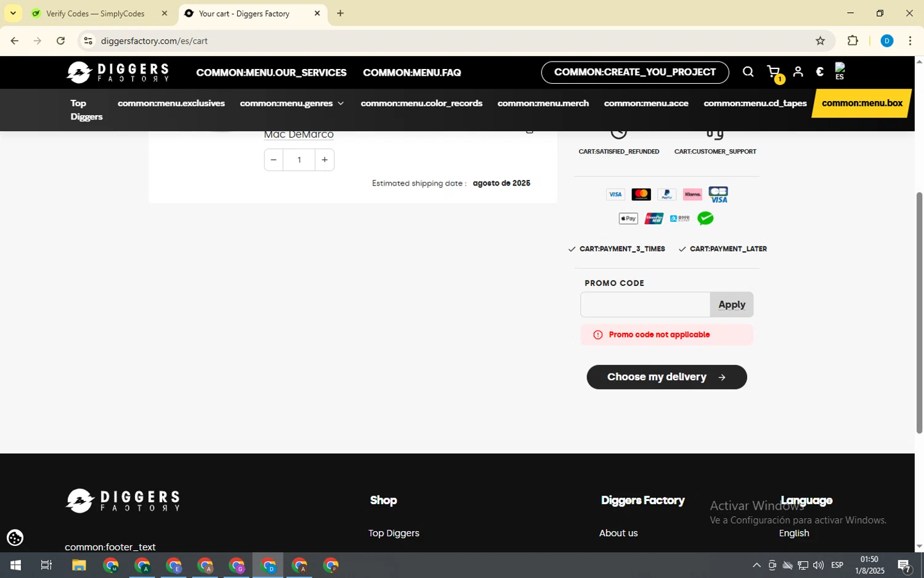Click the Klarna payment icon
This screenshot has height=578, width=924.
click(x=692, y=195)
